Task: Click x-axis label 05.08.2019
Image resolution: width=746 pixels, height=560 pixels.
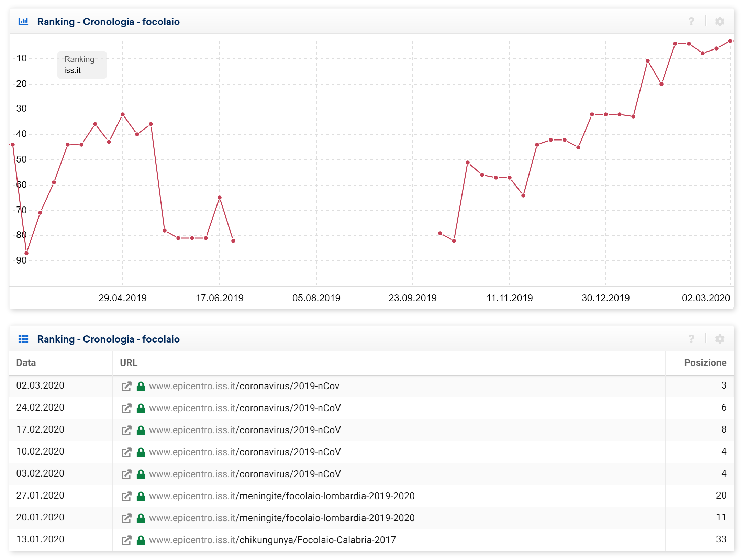Action: tap(316, 298)
